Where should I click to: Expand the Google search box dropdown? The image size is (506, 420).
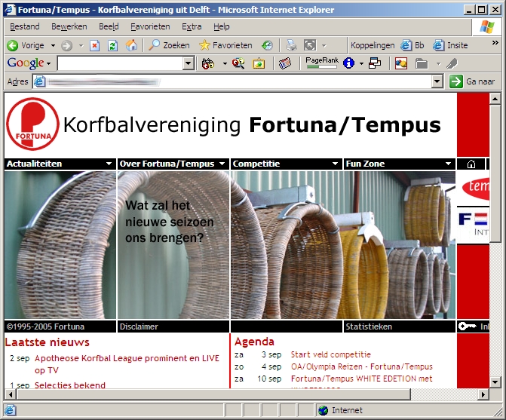(x=188, y=63)
